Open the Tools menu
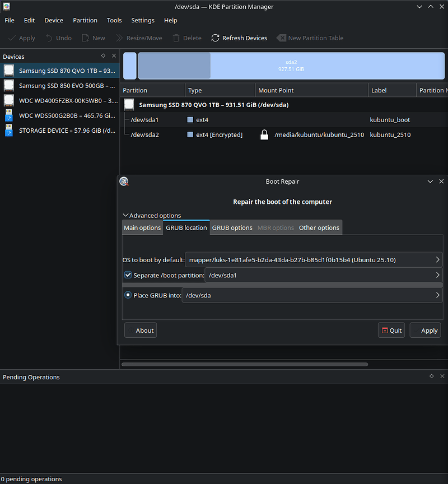Screen dimensions: 448x484 [114, 20]
